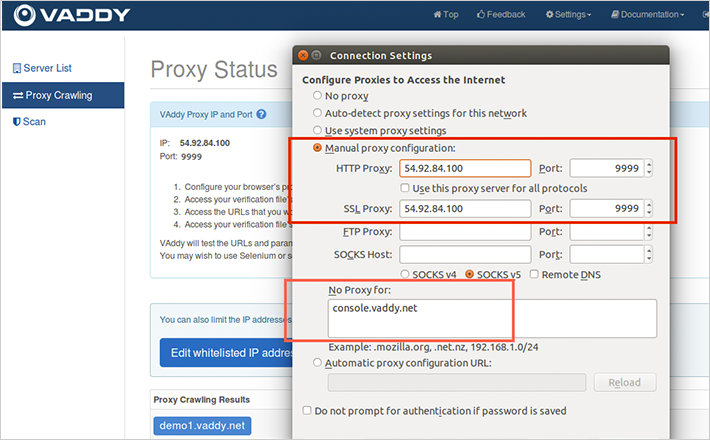Screen dimensions: 710x440
Task: Click the blue help question mark icon
Action: tap(261, 115)
